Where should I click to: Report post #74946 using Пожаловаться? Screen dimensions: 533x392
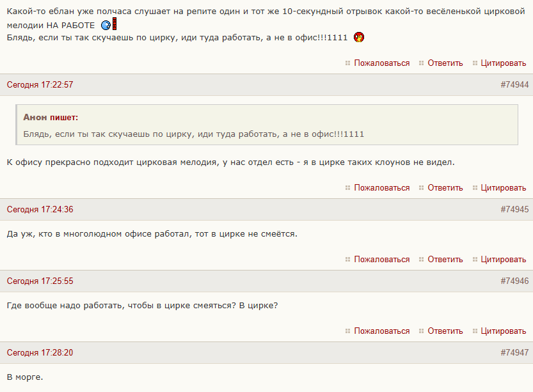coord(381,331)
